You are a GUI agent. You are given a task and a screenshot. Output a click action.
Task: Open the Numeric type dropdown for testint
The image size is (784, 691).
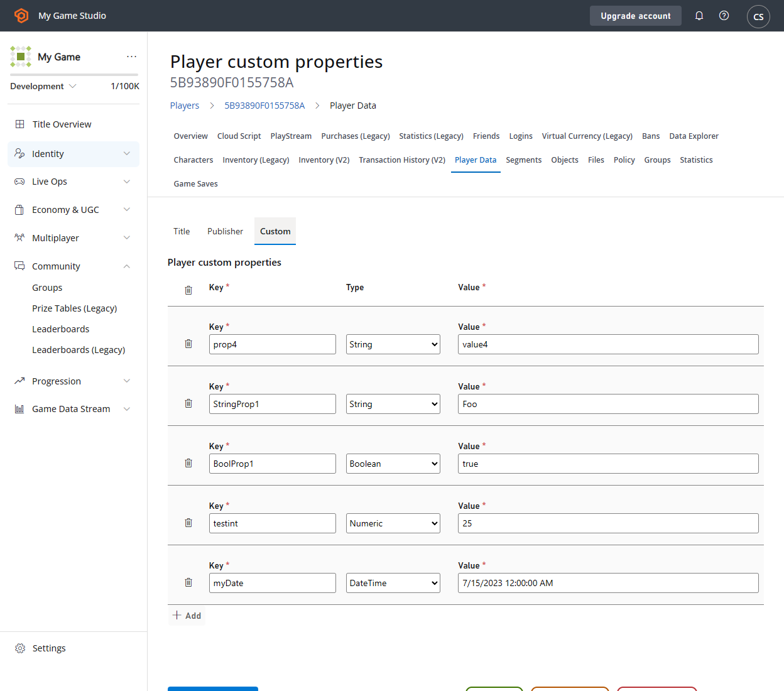click(x=393, y=523)
